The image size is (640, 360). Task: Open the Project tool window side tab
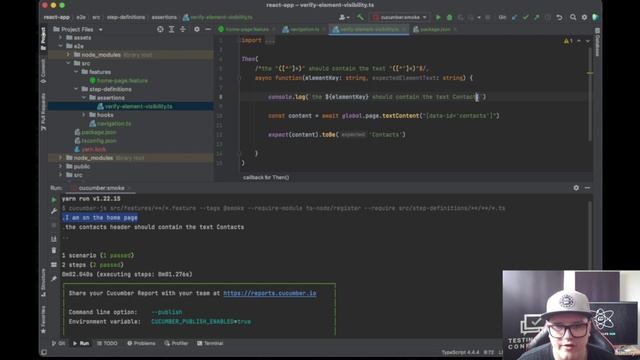tap(43, 39)
